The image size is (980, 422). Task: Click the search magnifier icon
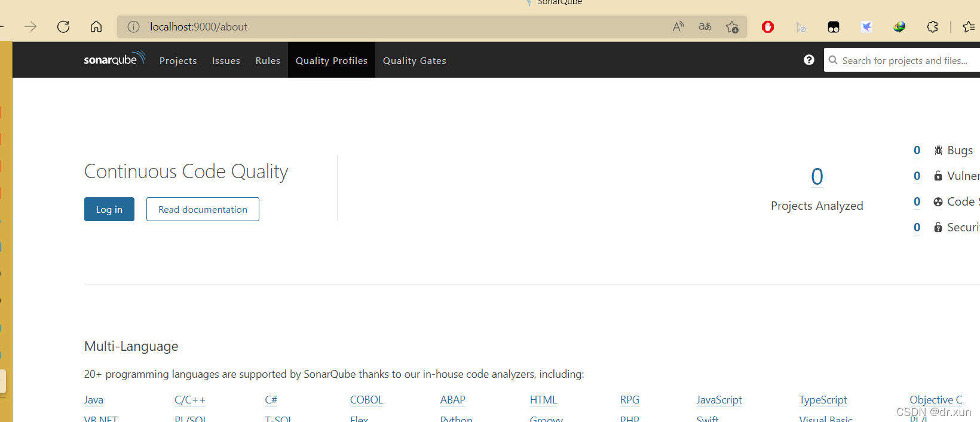[x=833, y=60]
